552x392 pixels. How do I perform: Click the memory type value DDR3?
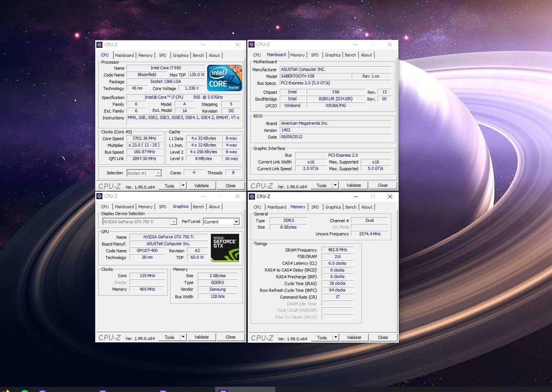point(289,221)
